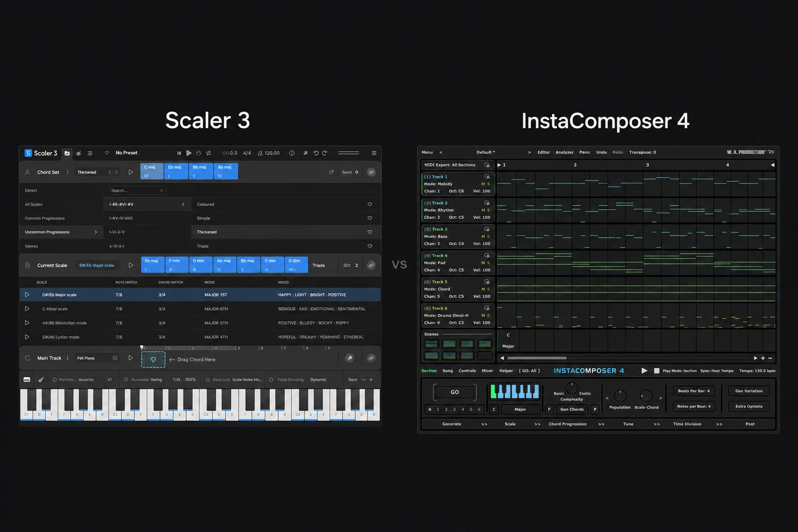Click the info alert icon in Scaler 3 header
This screenshot has height=532, width=798.
point(291,153)
